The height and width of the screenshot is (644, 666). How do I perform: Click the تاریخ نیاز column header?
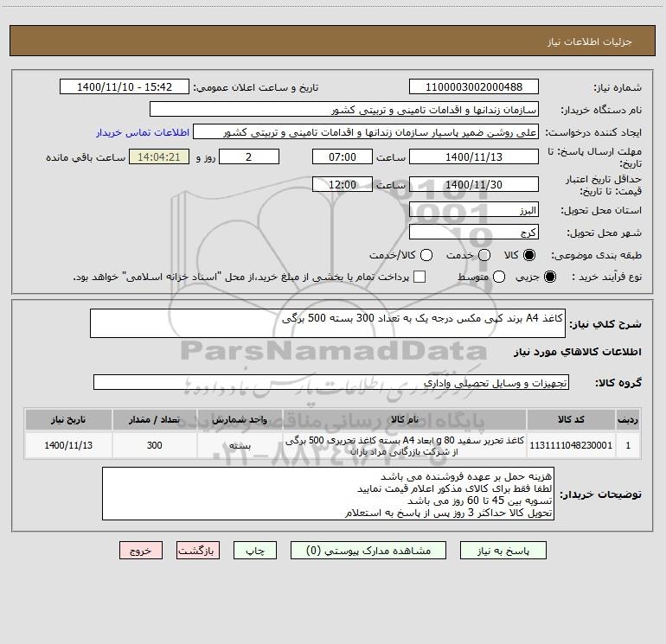point(68,419)
